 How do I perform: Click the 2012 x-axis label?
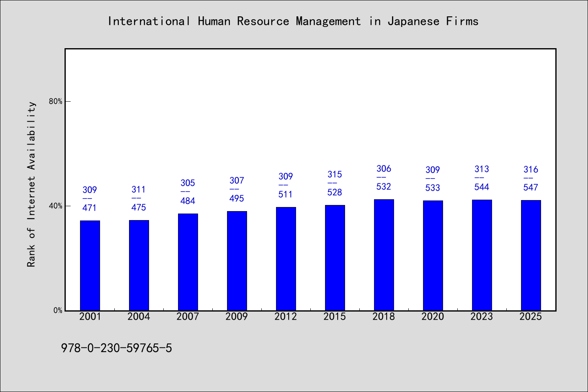pos(286,316)
